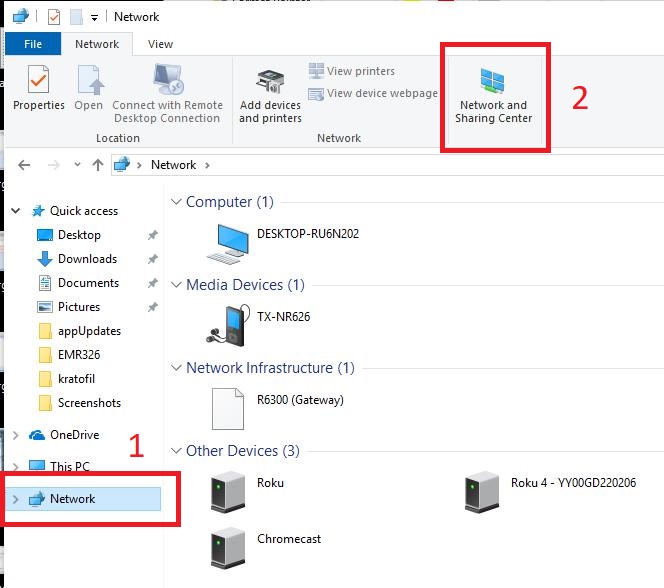Switch to the View ribbon tab

coord(160,44)
